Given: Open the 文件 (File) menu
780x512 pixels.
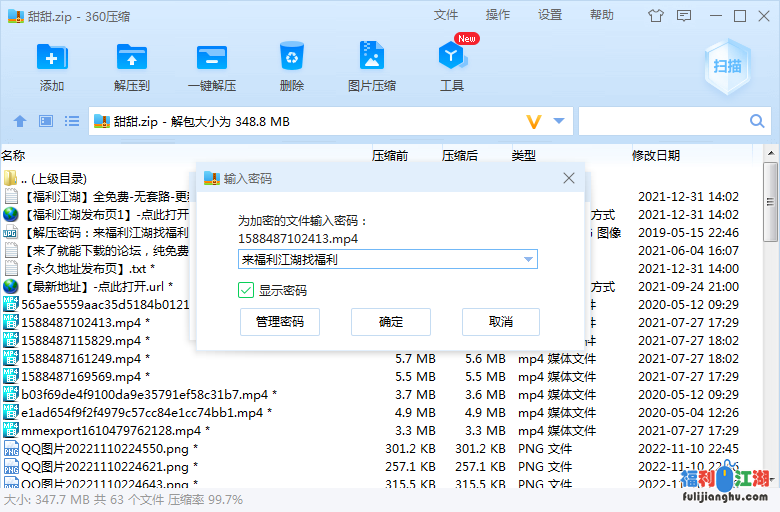Looking at the screenshot, I should pos(446,15).
